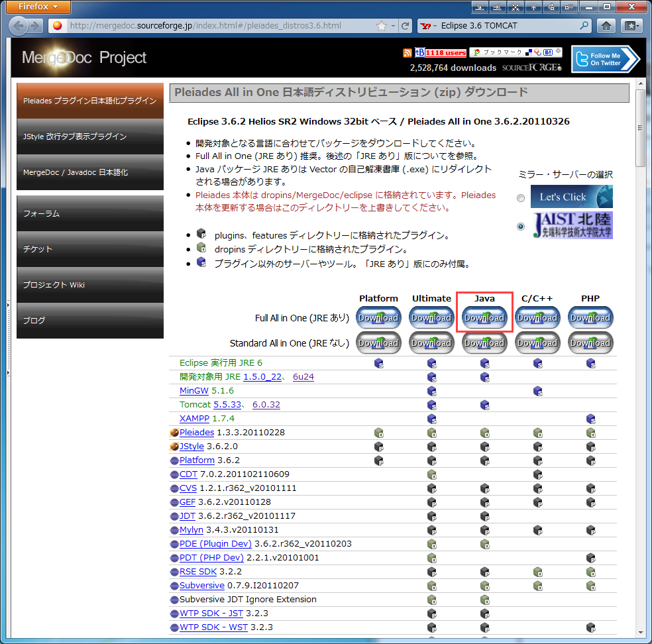Download Standard All in One Platform package
The width and height of the screenshot is (652, 644).
[x=378, y=343]
